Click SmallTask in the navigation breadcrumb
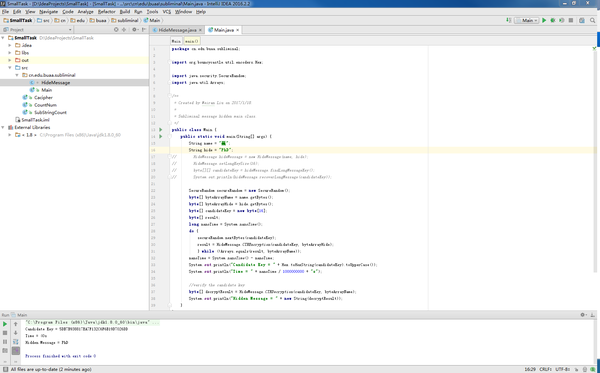This screenshot has height=373, width=600. tap(18, 20)
